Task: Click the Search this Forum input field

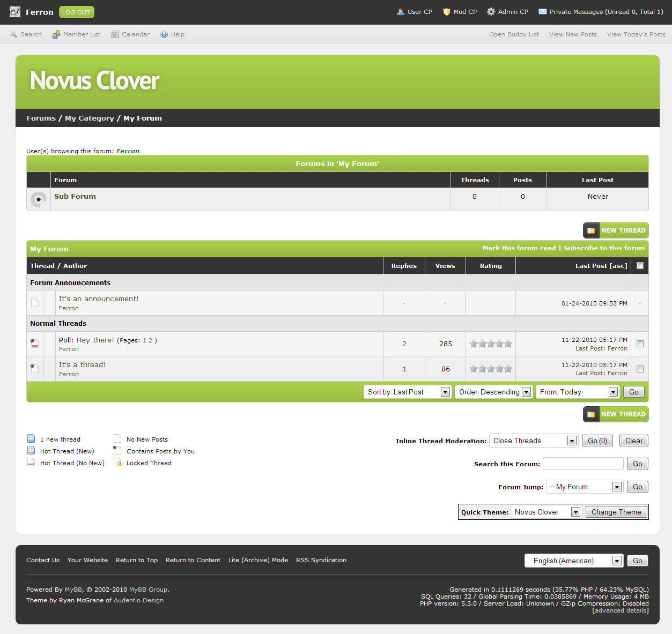Action: coord(583,464)
